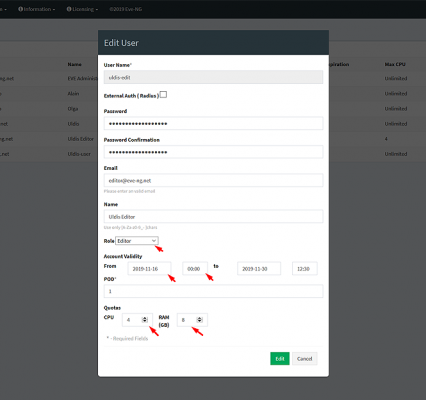Click the CPU quota value field

point(137,320)
